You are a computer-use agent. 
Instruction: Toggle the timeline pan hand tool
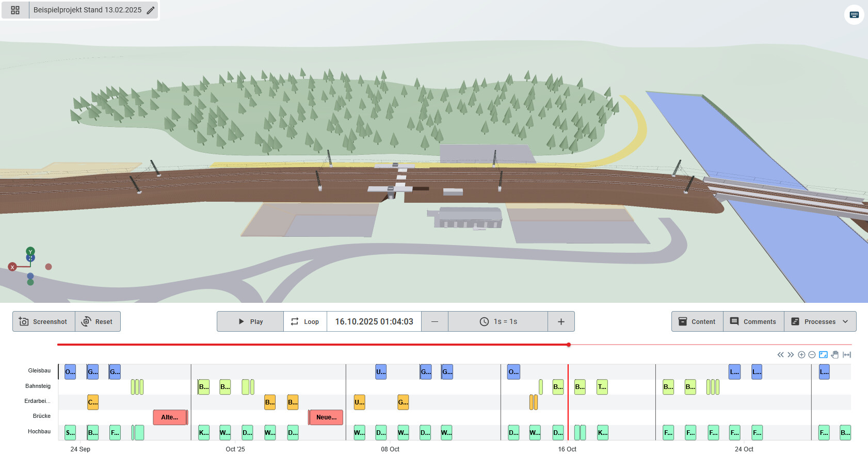(835, 355)
